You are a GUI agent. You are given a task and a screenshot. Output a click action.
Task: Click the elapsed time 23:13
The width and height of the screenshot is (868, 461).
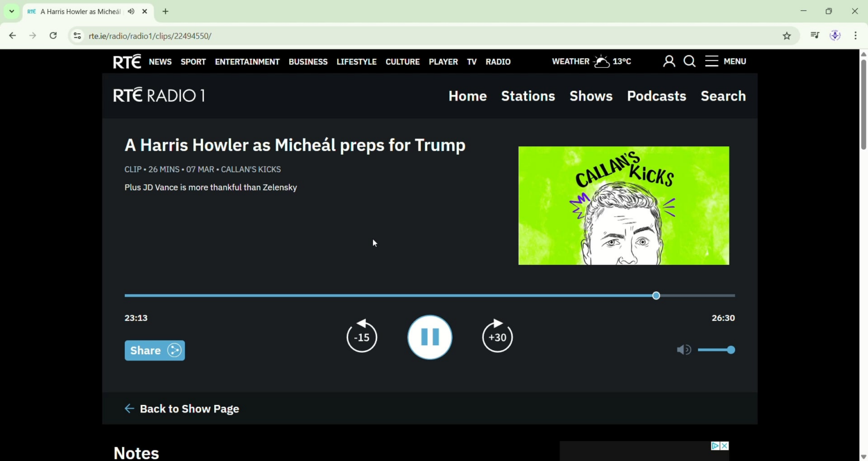[136, 318]
